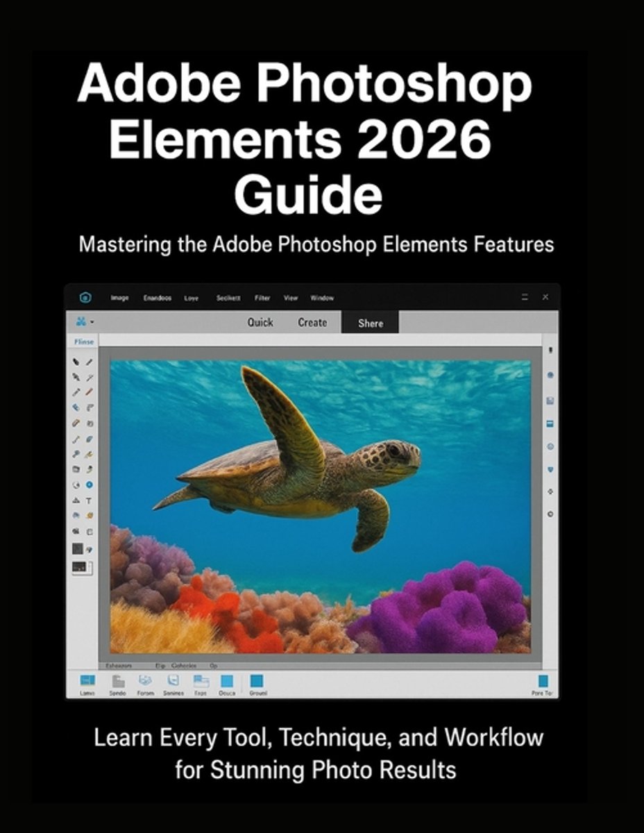This screenshot has height=833, width=644.
Task: Click the Sendo icon in bottom bar
Action: click(x=118, y=681)
